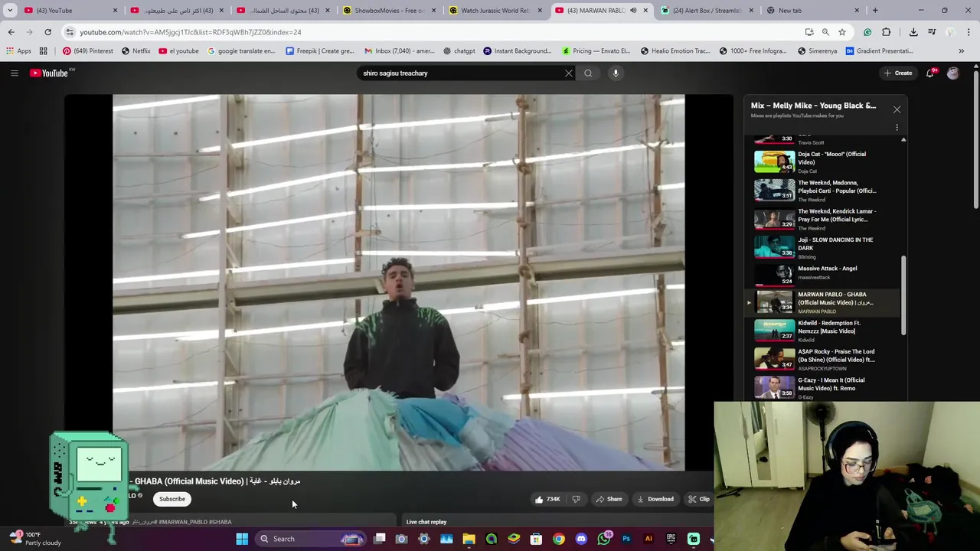Play Massive Attack - Angel in playlist
Image resolution: width=980 pixels, height=551 pixels.
point(824,273)
